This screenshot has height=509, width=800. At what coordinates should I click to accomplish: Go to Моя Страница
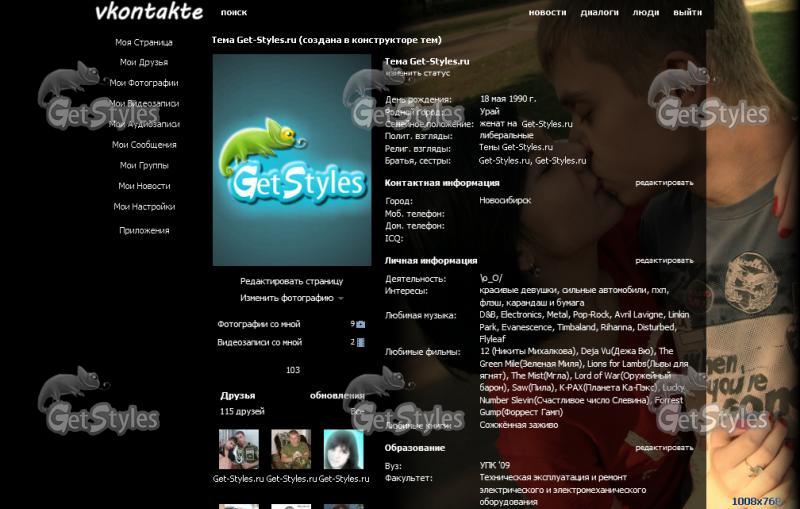[x=144, y=42]
